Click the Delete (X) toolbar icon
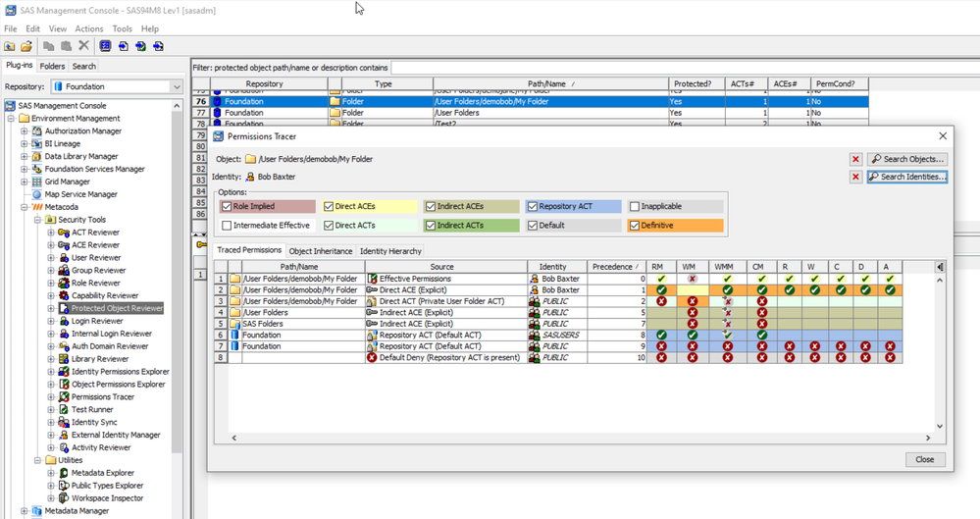 [83, 46]
